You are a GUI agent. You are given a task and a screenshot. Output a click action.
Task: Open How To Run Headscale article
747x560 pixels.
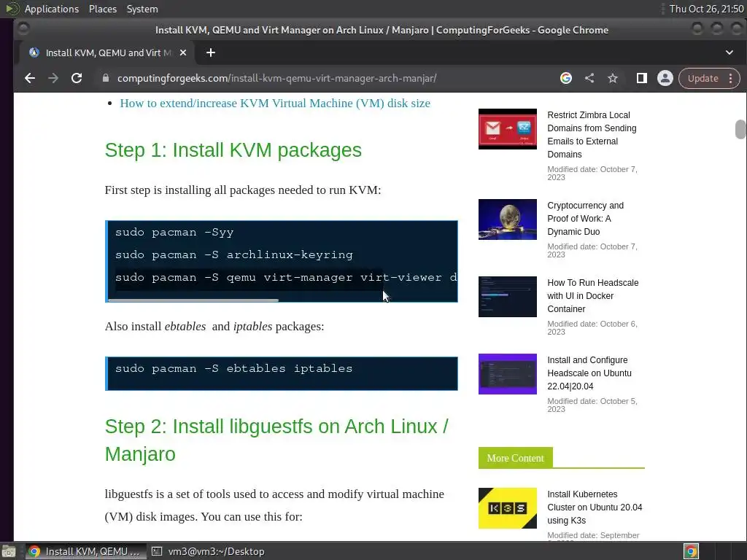tap(592, 296)
